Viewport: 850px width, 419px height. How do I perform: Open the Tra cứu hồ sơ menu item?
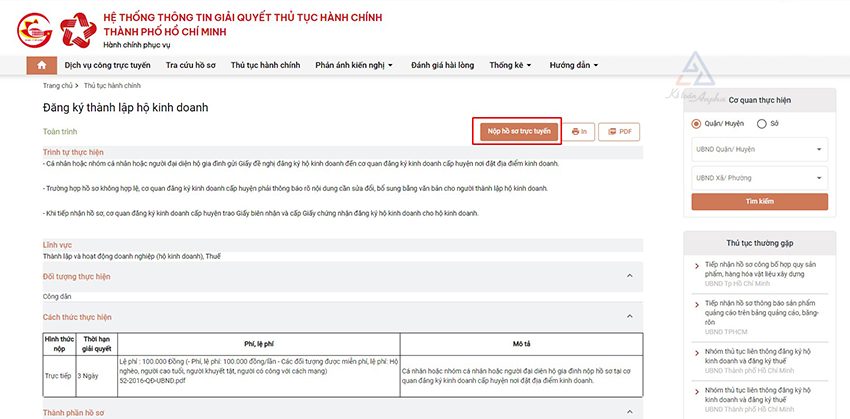pyautogui.click(x=190, y=65)
